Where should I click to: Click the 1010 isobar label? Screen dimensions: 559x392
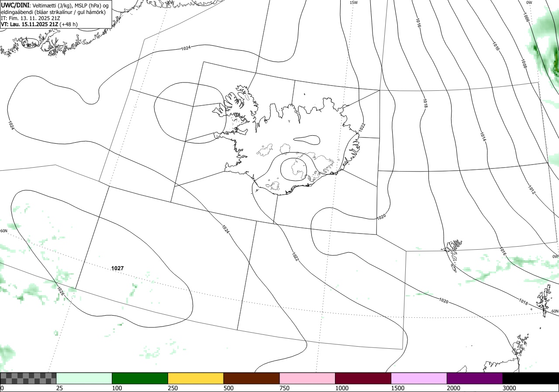coord(496,46)
